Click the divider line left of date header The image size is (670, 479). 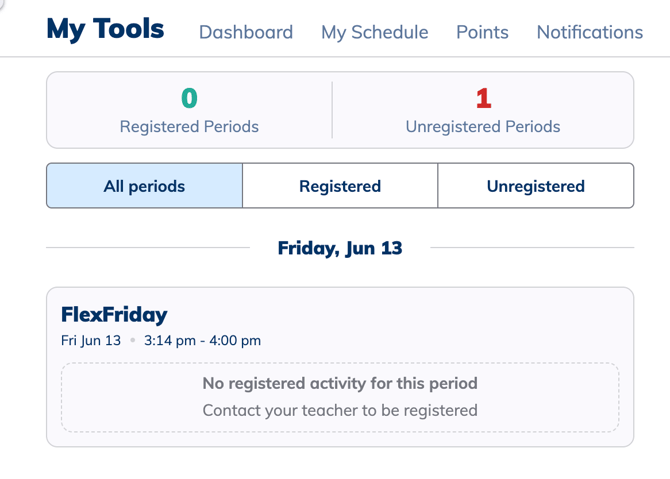tap(148, 247)
